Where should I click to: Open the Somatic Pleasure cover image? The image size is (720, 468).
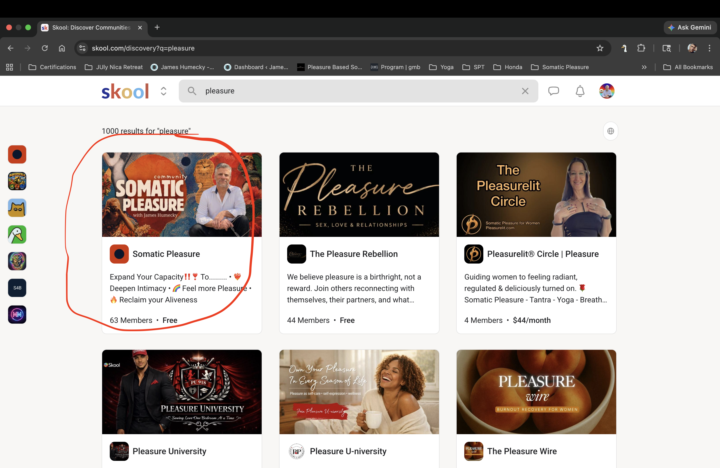click(182, 195)
